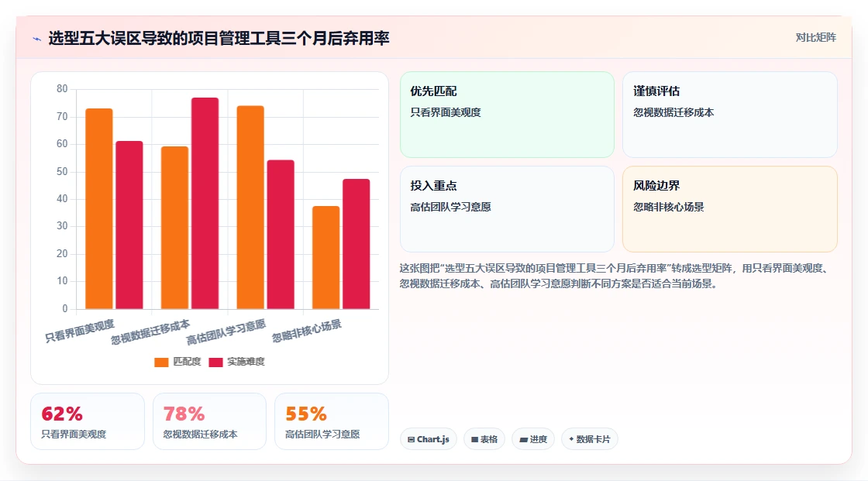
Task: Click the orange bar for 高估团队学习意愿
Action: pos(250,208)
